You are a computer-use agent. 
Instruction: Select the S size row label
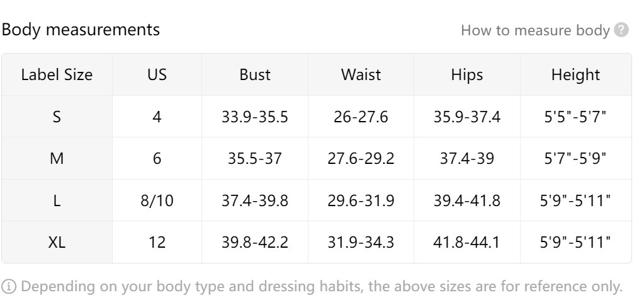pos(57,117)
